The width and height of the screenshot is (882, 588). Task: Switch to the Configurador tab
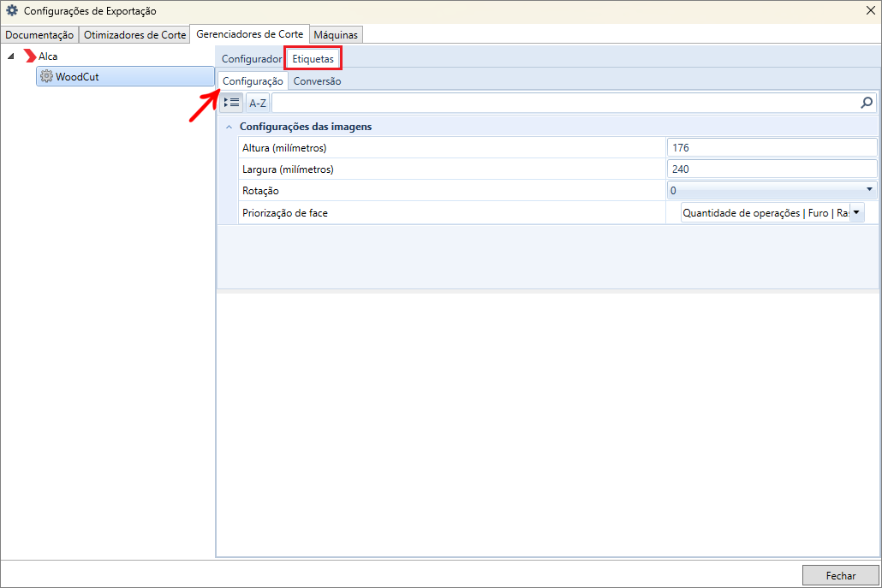252,59
